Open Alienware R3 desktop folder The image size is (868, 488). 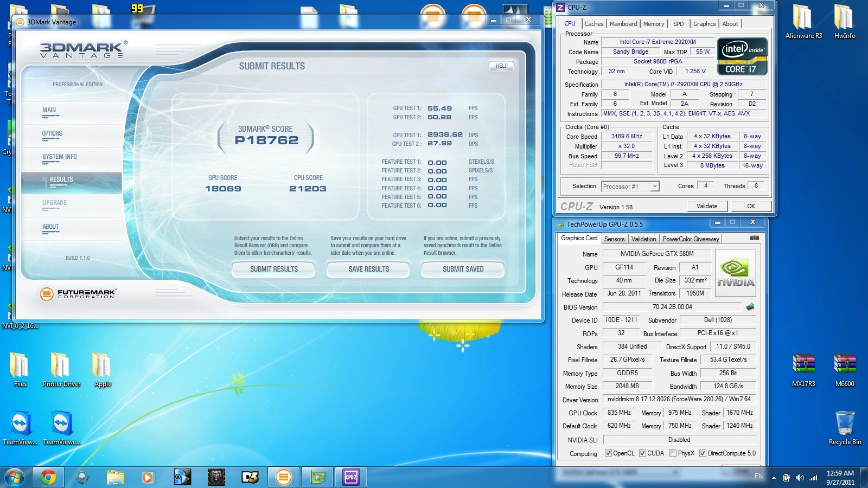click(x=804, y=22)
